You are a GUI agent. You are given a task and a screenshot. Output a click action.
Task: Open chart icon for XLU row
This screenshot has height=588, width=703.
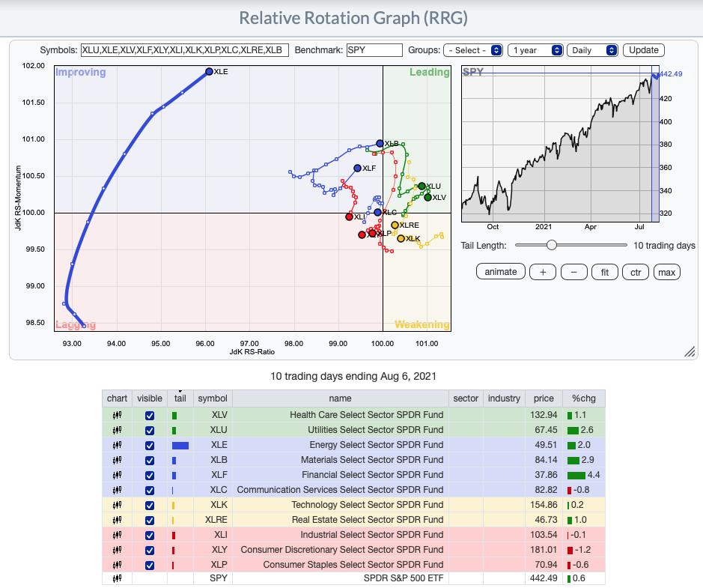[117, 430]
